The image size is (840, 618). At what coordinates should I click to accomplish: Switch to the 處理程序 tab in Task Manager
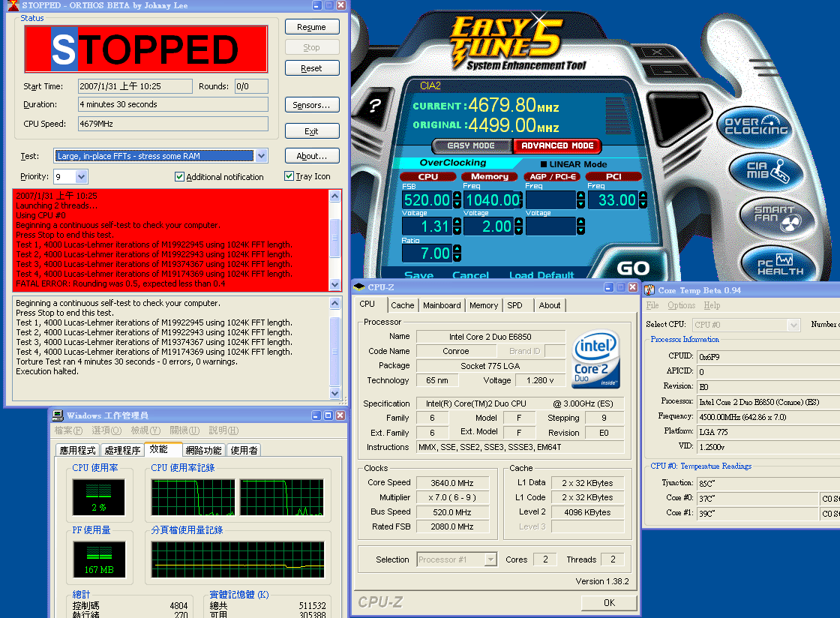tap(122, 451)
